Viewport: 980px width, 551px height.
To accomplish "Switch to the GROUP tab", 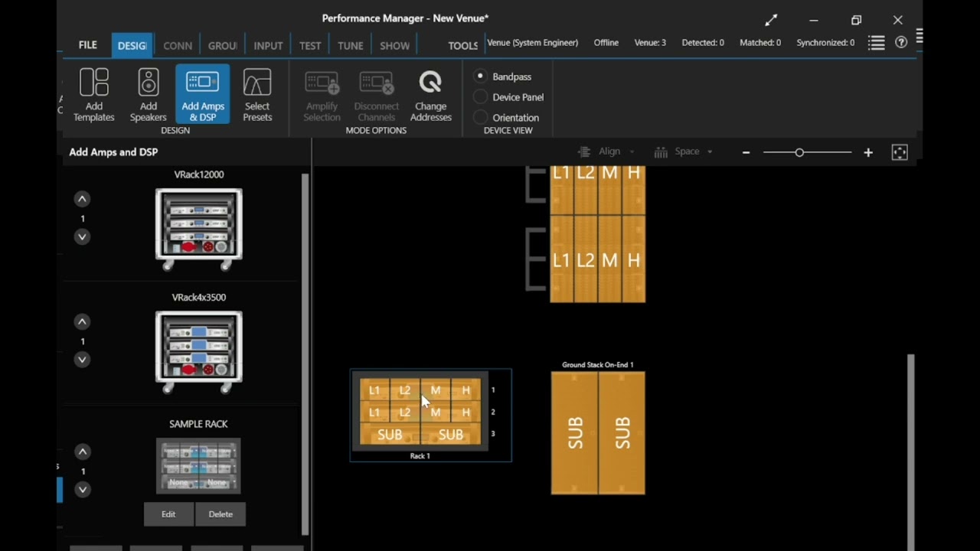I will 222,46.
